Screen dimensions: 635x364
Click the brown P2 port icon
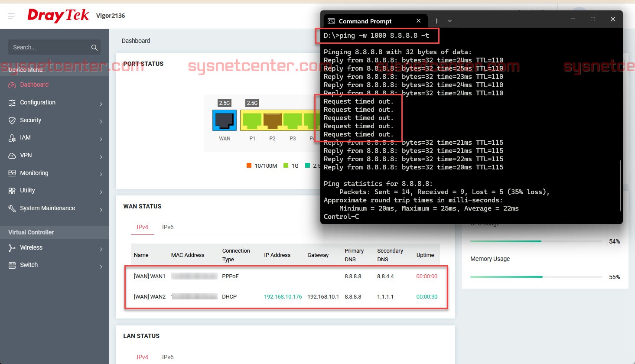[273, 120]
